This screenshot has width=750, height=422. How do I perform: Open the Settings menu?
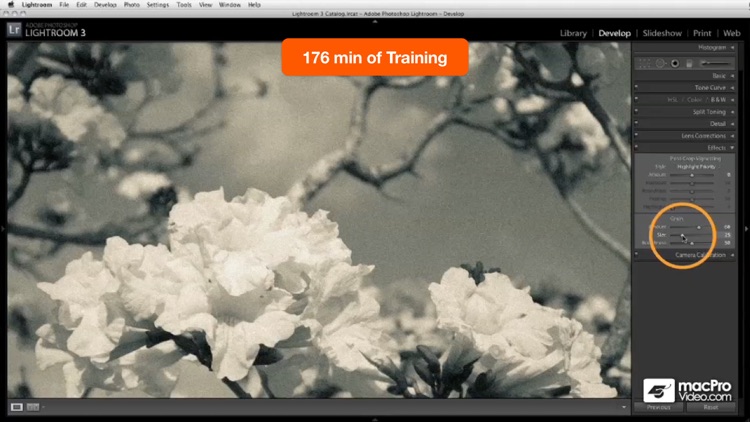click(x=157, y=5)
